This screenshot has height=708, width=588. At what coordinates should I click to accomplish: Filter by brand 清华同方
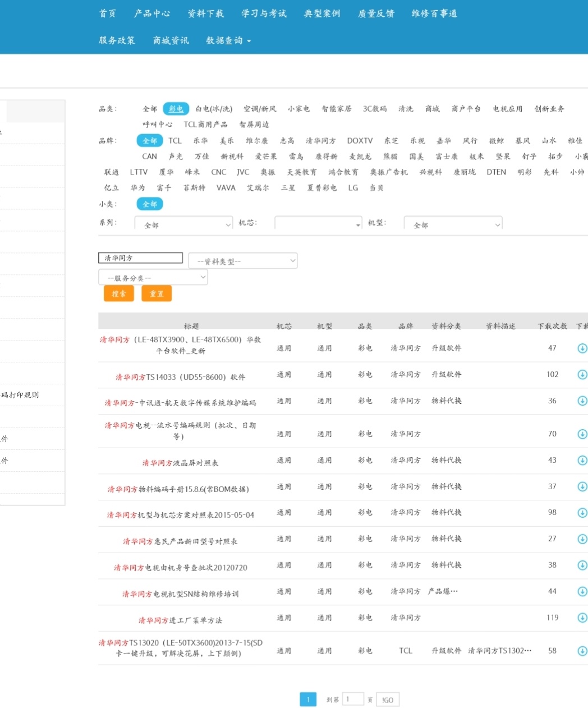321,141
